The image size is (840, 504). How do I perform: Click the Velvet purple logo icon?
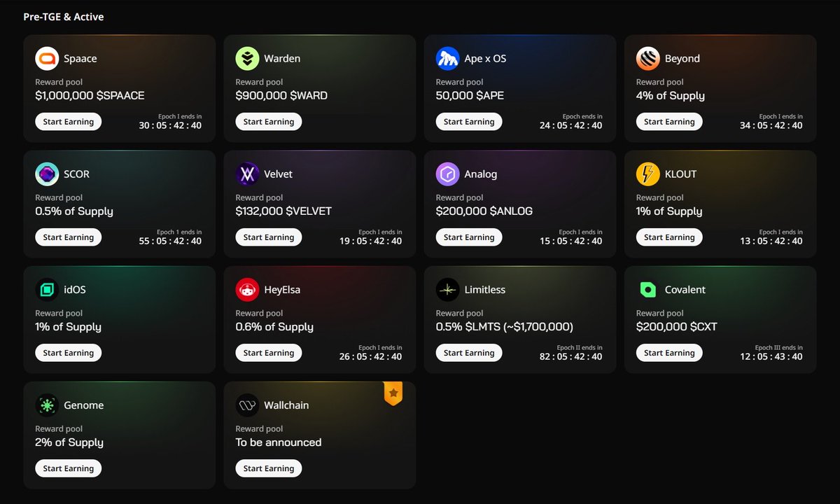pyautogui.click(x=247, y=174)
